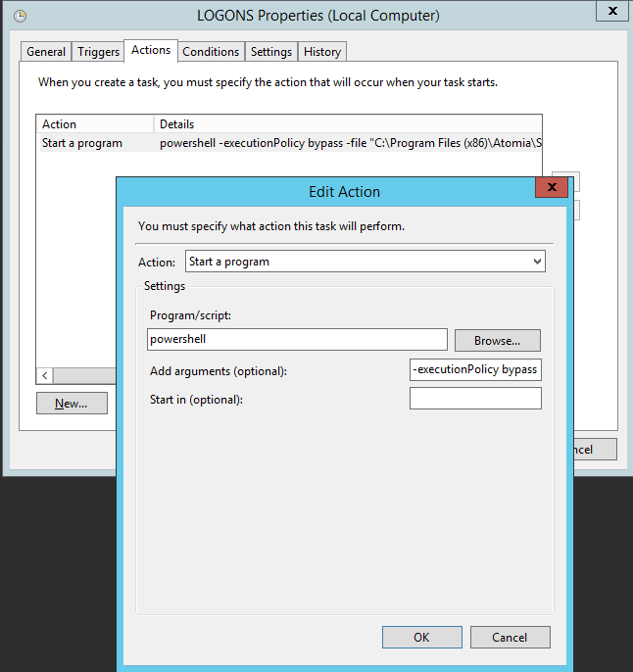Viewport: 633px width, 672px height.
Task: Click the partially hidden Cancel button in Properties
Action: [596, 449]
